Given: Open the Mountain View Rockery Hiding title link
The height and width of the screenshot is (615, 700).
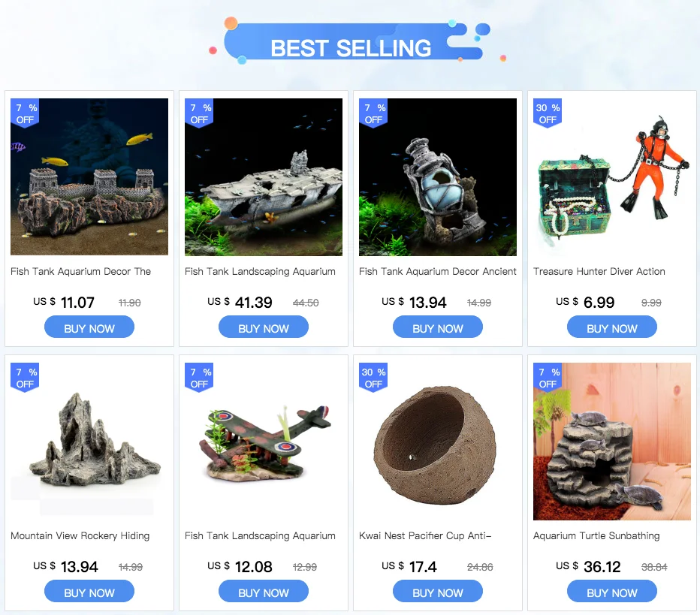Looking at the screenshot, I should tap(80, 536).
